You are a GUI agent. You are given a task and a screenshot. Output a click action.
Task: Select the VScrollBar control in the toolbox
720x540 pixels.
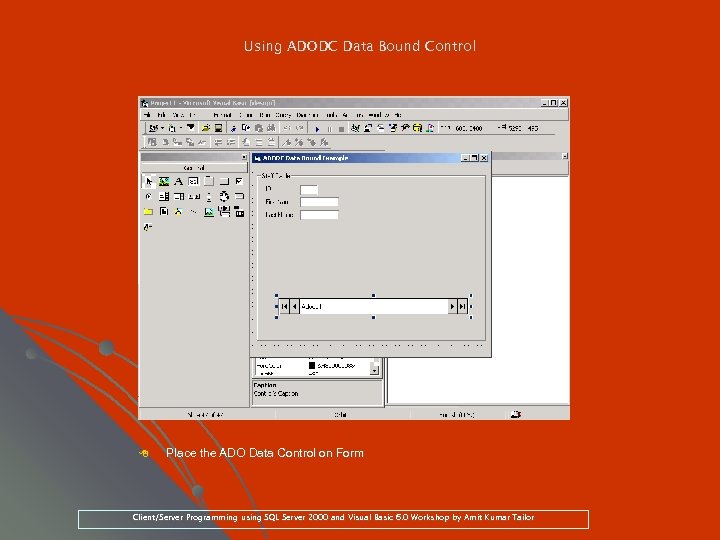pos(209,197)
